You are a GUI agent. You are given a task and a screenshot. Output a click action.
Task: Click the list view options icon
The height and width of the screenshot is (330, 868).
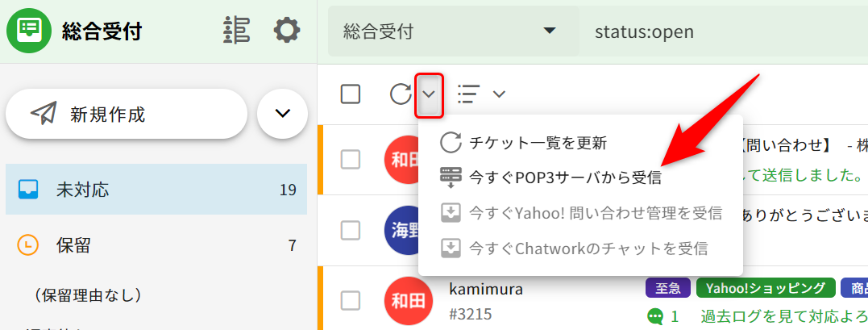click(x=467, y=94)
